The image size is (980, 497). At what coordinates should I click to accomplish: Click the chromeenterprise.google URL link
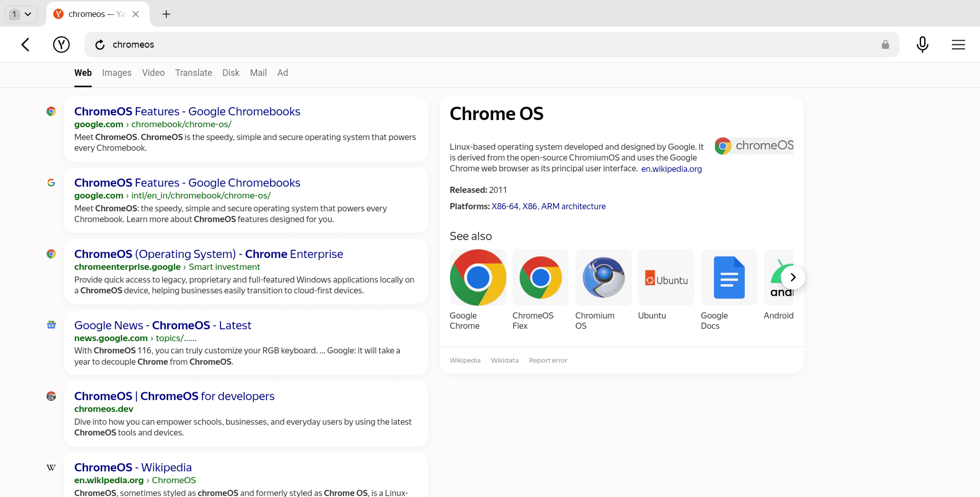pos(127,267)
